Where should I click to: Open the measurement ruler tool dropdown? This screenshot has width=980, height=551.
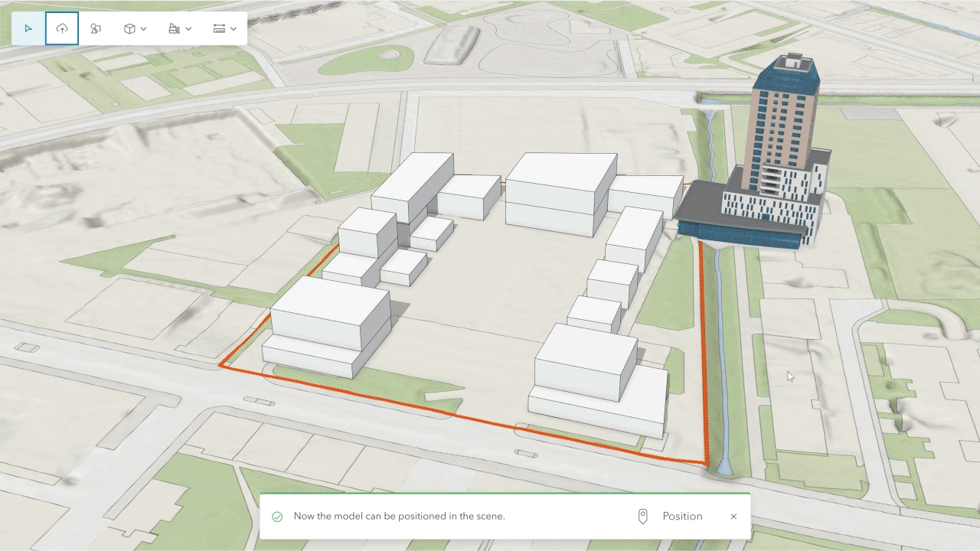[224, 28]
